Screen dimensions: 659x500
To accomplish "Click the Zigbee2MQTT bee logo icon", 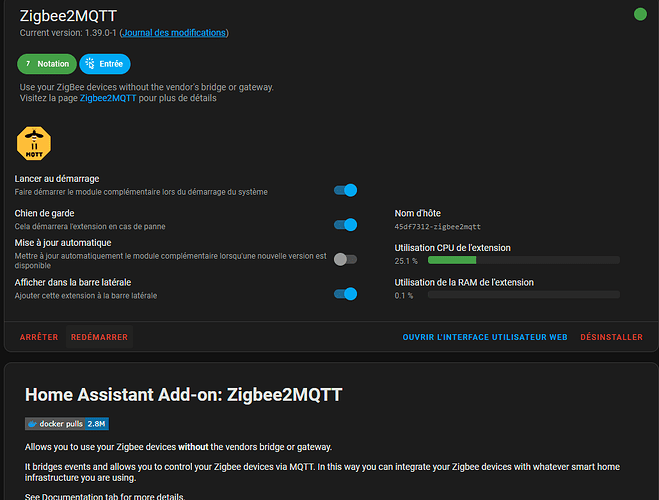I will [x=34, y=143].
